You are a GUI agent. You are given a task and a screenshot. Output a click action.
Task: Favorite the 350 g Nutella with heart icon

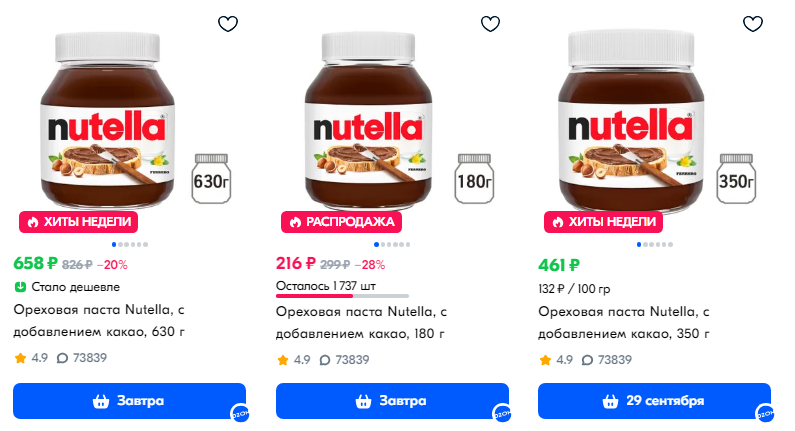click(752, 24)
